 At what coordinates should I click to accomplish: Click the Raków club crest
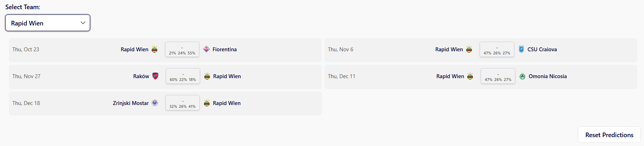155,76
